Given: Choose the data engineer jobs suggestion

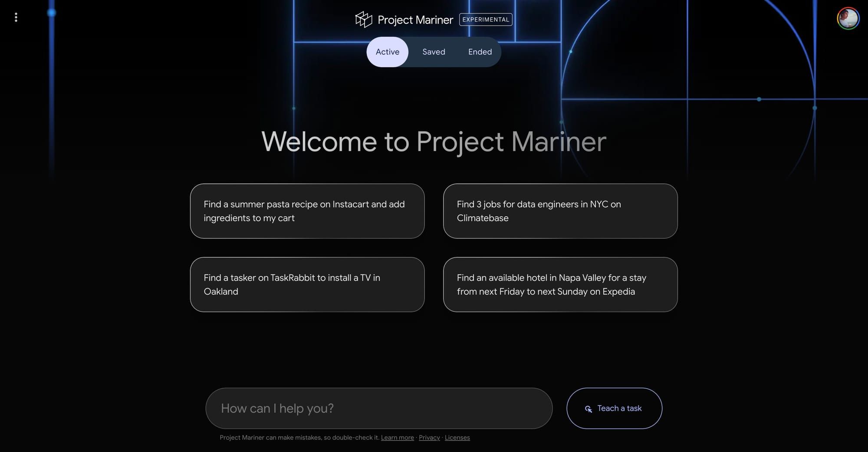Looking at the screenshot, I should (x=560, y=211).
